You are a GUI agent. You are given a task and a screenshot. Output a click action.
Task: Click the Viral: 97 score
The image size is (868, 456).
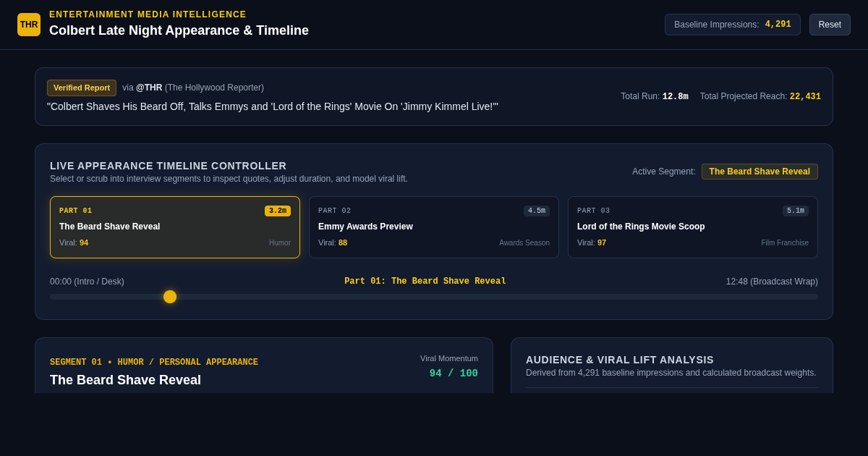[x=592, y=242]
